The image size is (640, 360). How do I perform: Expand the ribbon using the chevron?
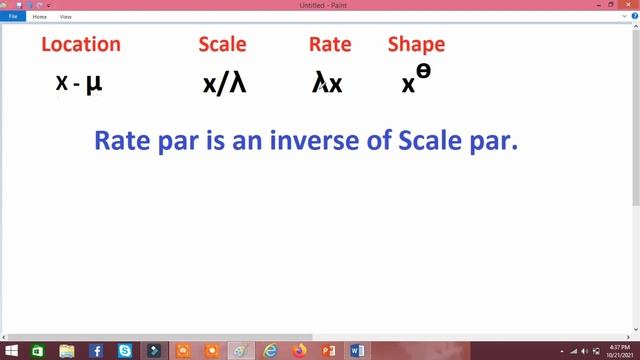tap(624, 16)
